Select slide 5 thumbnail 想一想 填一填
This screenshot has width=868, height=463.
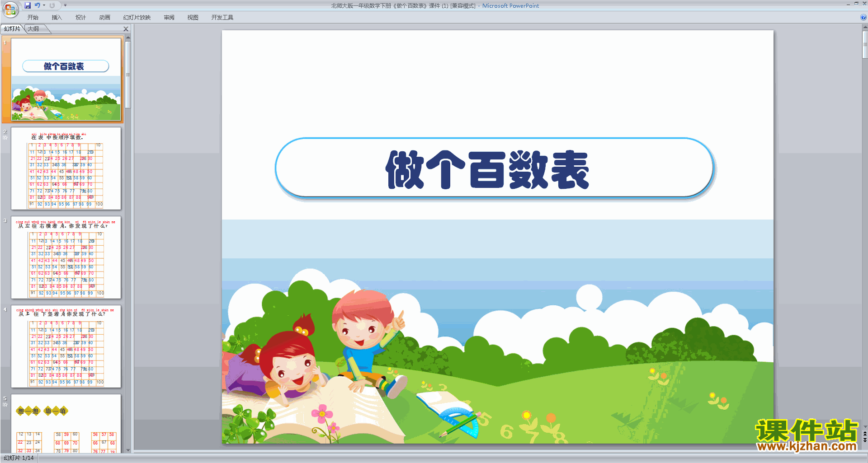coord(66,424)
